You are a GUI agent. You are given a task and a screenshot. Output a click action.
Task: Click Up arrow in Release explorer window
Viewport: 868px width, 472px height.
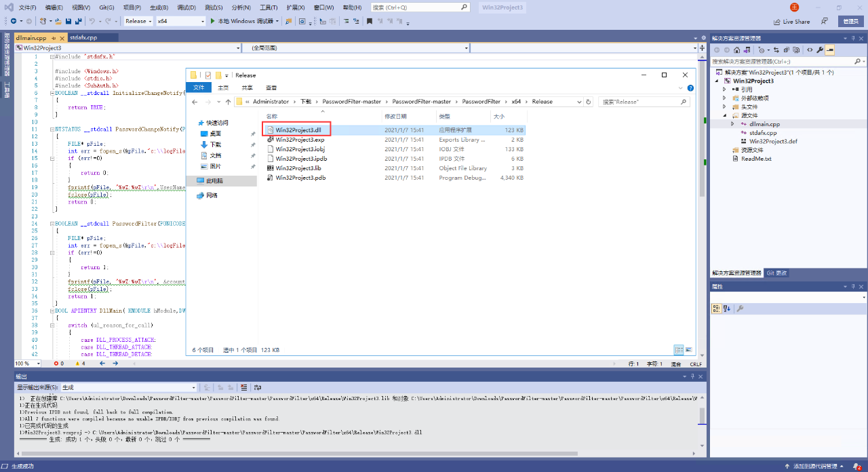click(228, 102)
